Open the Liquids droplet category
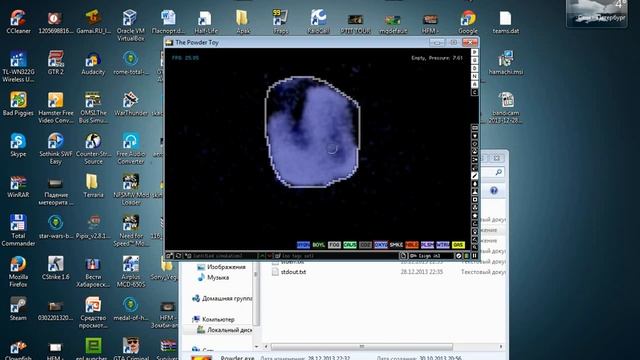Screen dimensions: 640x360 point(474,184)
